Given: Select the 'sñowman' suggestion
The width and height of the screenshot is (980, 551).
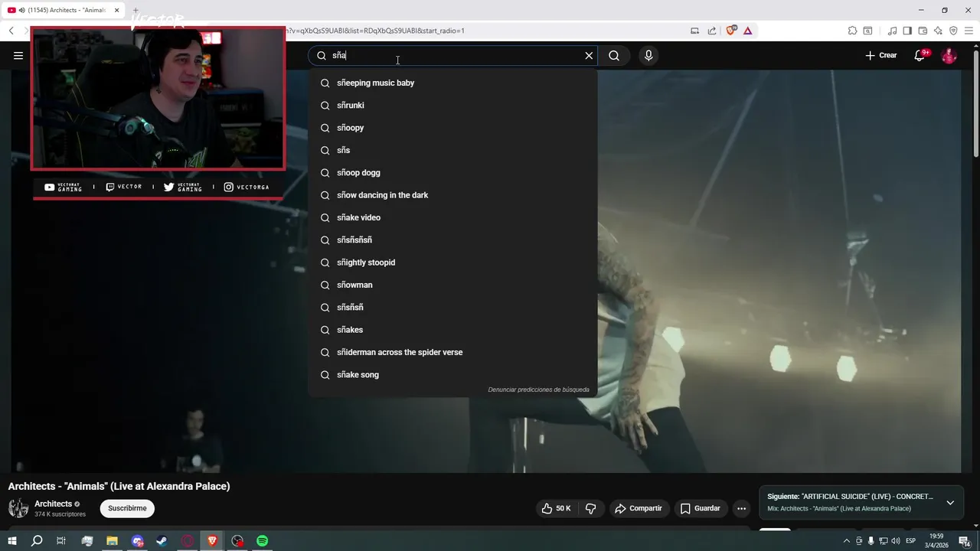Looking at the screenshot, I should pyautogui.click(x=452, y=285).
